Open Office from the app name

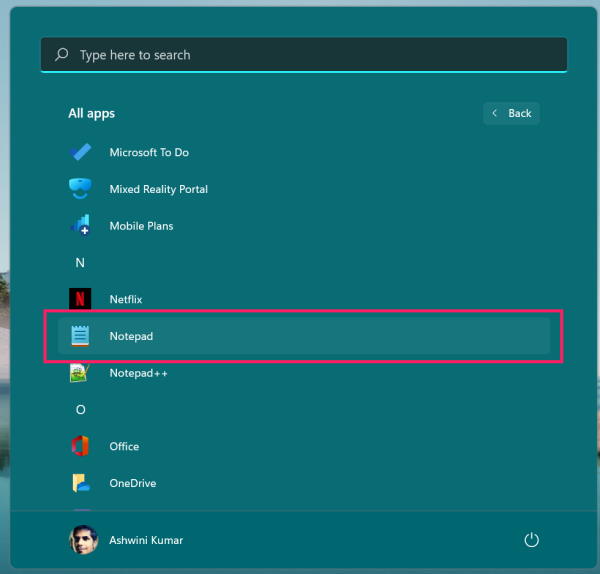[x=124, y=446]
